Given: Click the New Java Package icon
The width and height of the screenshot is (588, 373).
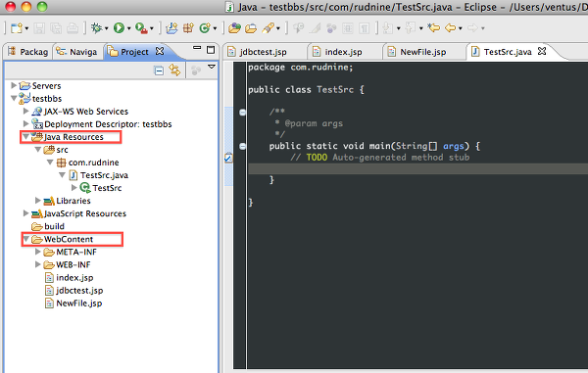Looking at the screenshot, I should (x=188, y=28).
